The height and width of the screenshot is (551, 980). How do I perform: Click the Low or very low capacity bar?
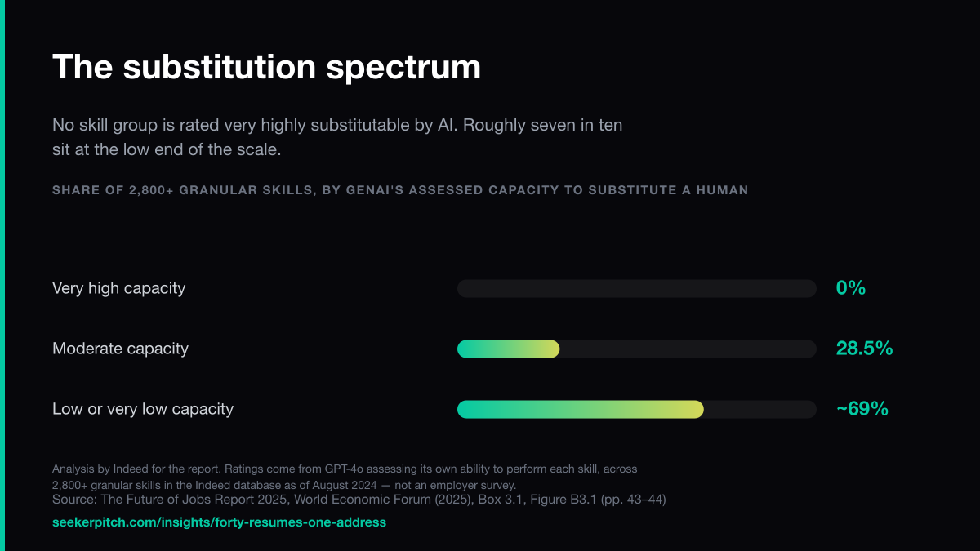[637, 409]
